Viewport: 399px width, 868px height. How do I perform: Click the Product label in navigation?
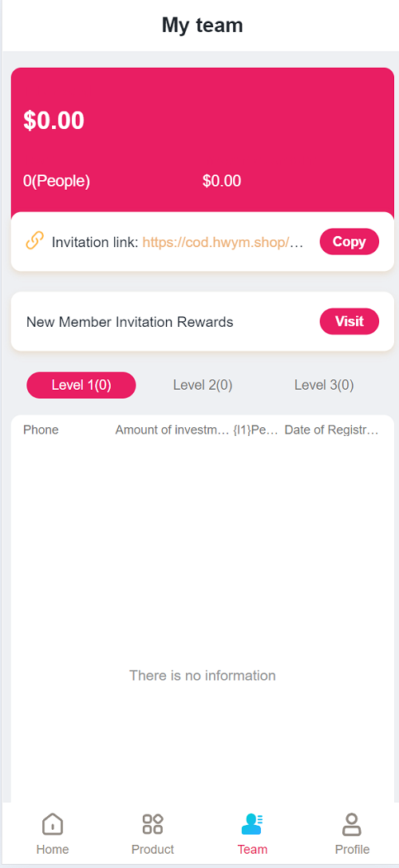tap(152, 849)
